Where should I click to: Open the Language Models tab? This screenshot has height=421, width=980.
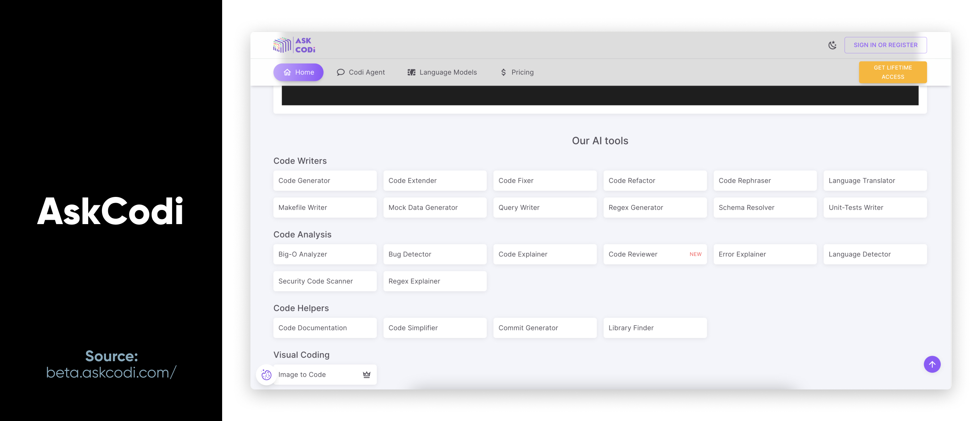click(x=442, y=72)
